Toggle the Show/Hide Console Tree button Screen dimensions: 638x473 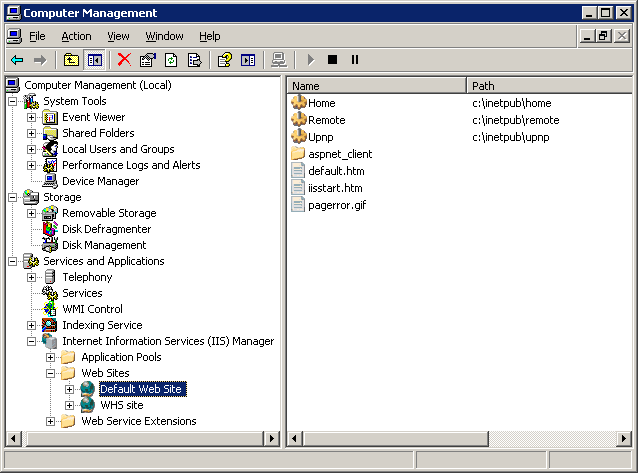point(94,60)
